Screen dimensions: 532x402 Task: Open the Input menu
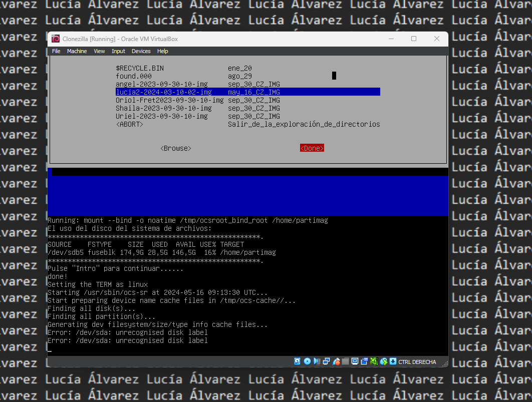point(118,51)
